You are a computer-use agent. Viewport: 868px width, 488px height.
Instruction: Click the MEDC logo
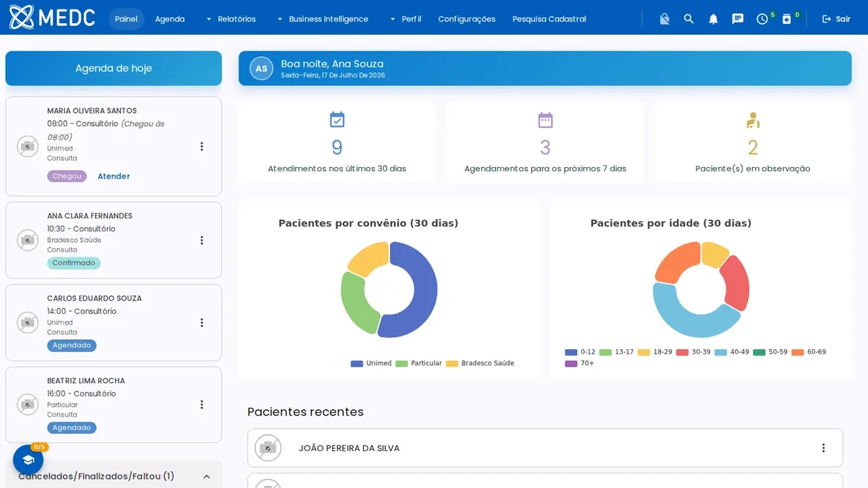[x=52, y=17]
